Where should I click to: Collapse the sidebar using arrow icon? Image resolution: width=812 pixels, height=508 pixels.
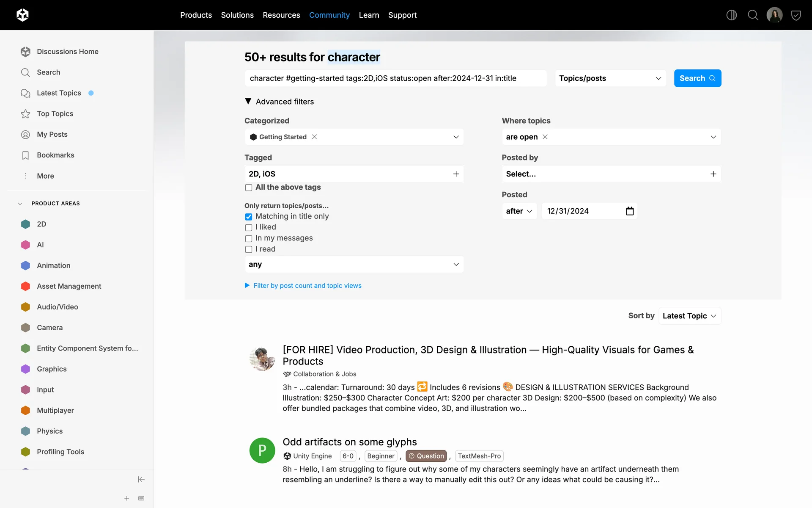click(x=141, y=479)
